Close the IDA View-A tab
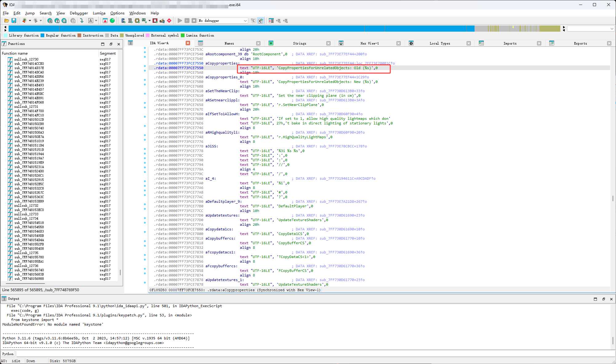616x364 pixels. pyautogui.click(x=188, y=43)
